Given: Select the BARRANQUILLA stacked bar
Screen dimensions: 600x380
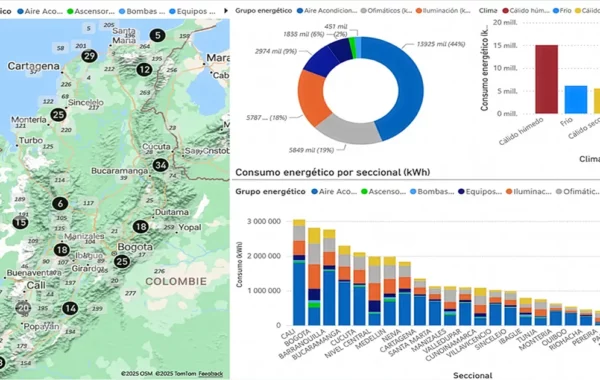Looking at the screenshot, I should 329,277.
